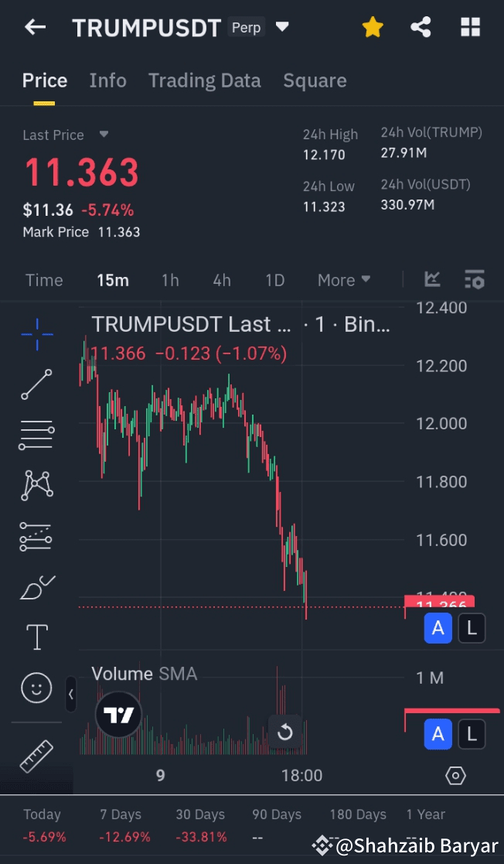
Task: Choose the text annotation tool
Action: pos(37,637)
